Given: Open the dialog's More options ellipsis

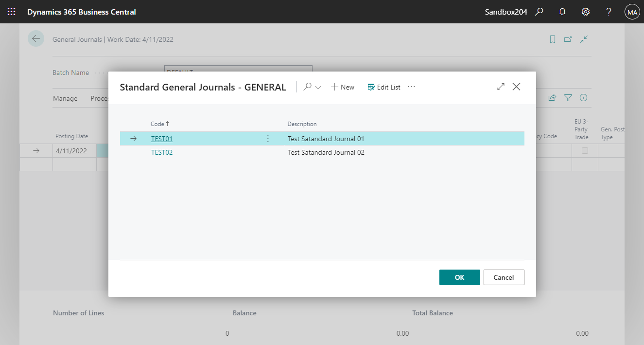Looking at the screenshot, I should [411, 87].
